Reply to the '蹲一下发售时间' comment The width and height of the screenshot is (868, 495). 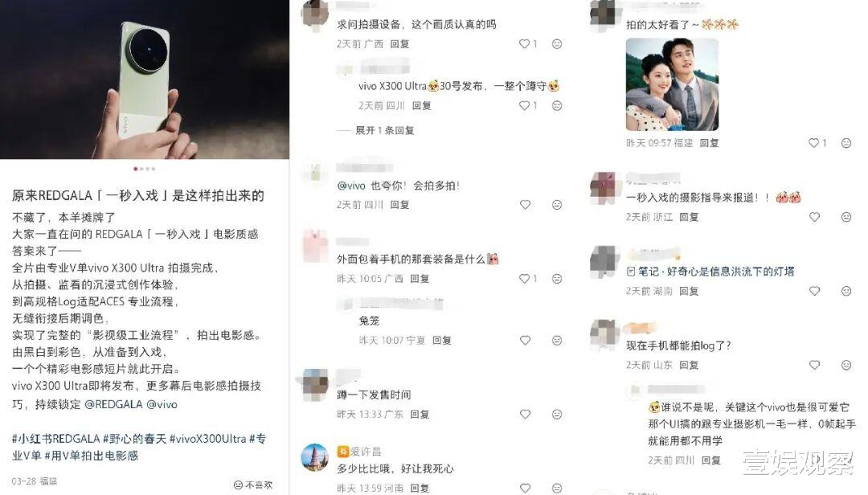(420, 414)
